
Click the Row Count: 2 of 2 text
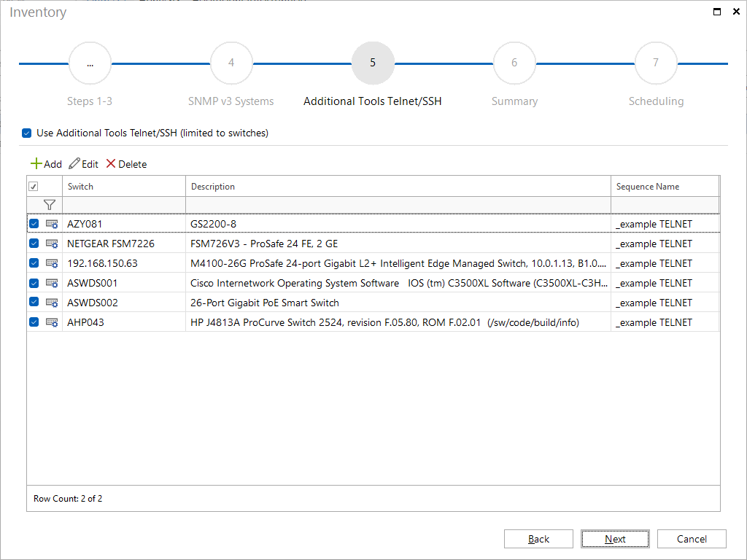click(x=68, y=499)
